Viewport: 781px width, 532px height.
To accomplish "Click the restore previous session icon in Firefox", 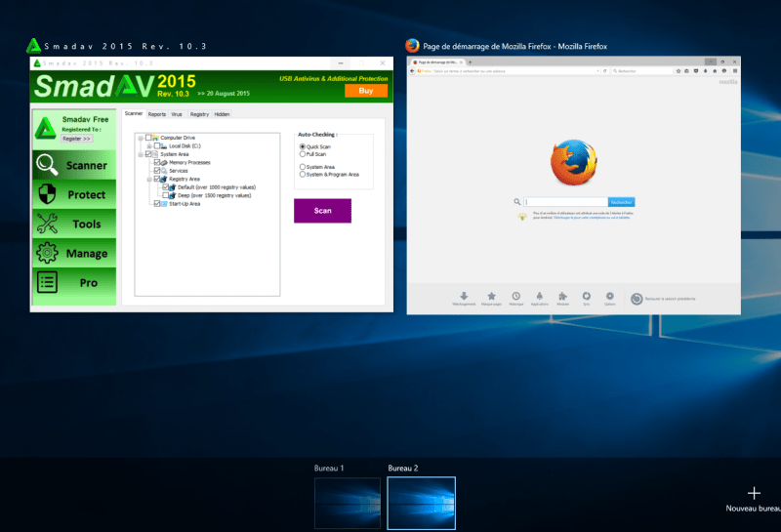I will 637,299.
